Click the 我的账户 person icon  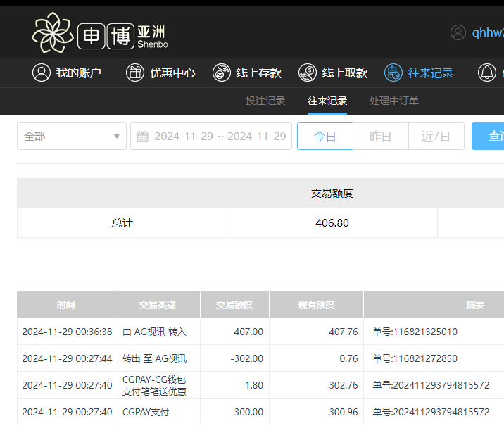pyautogui.click(x=42, y=73)
